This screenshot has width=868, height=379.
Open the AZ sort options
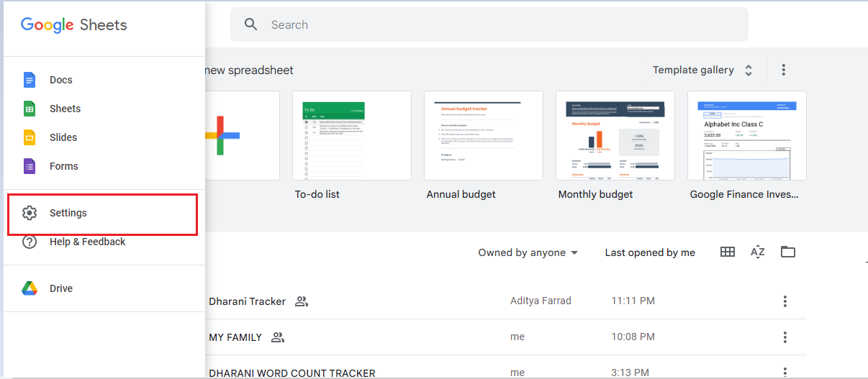click(757, 252)
